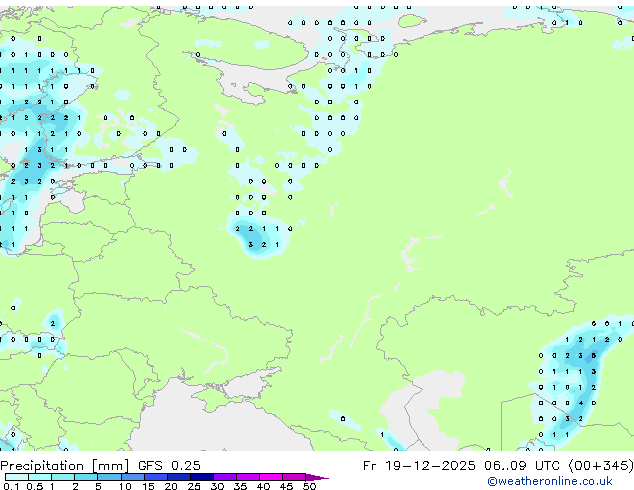Select the 1–2 mm legend swatch
The width and height of the screenshot is (634, 490).
pos(63,477)
